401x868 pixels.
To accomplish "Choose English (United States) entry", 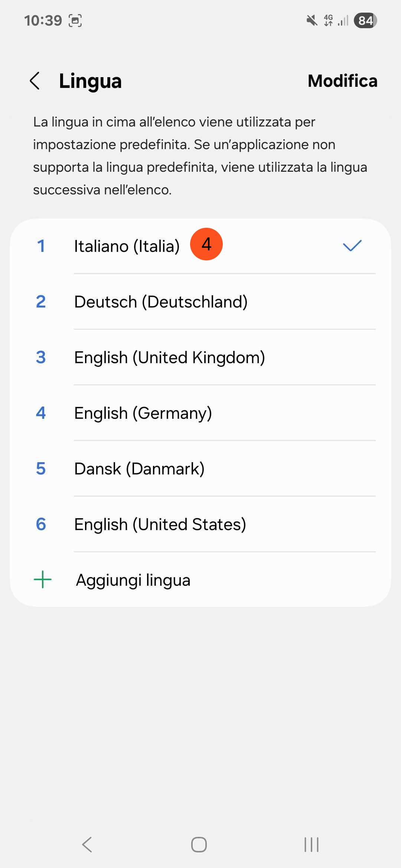I will click(160, 525).
